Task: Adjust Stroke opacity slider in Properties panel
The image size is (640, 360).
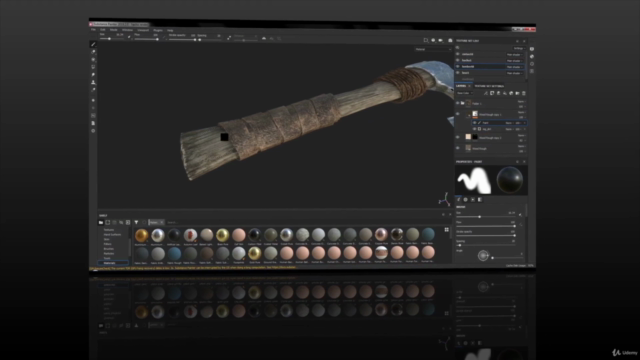Action: point(486,236)
